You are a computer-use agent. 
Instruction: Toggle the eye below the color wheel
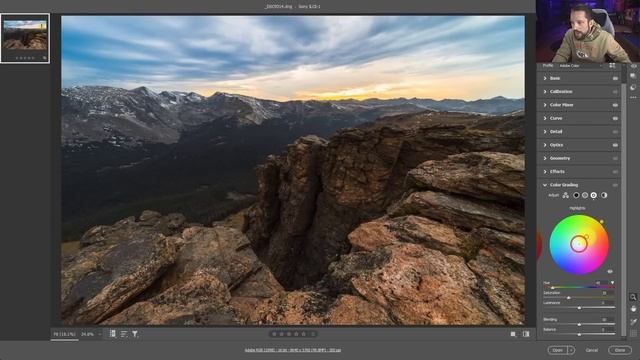[x=610, y=271]
